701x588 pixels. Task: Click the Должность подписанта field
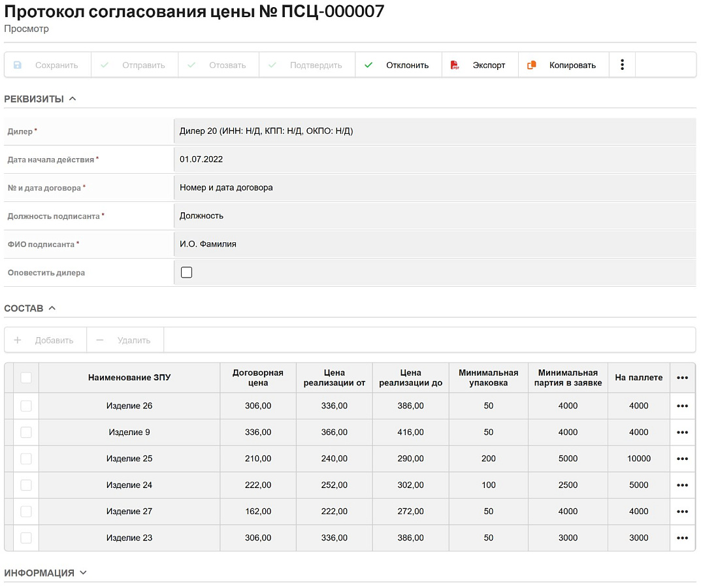[434, 216]
